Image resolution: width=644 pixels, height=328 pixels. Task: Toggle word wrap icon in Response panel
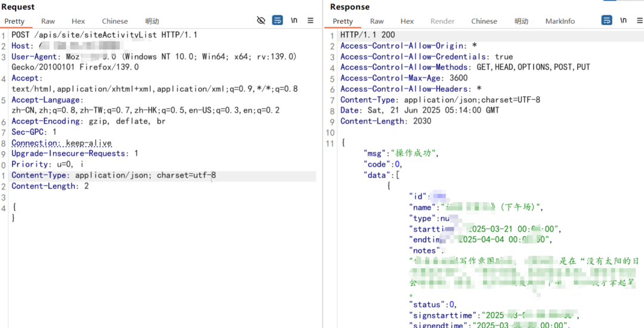(606, 20)
